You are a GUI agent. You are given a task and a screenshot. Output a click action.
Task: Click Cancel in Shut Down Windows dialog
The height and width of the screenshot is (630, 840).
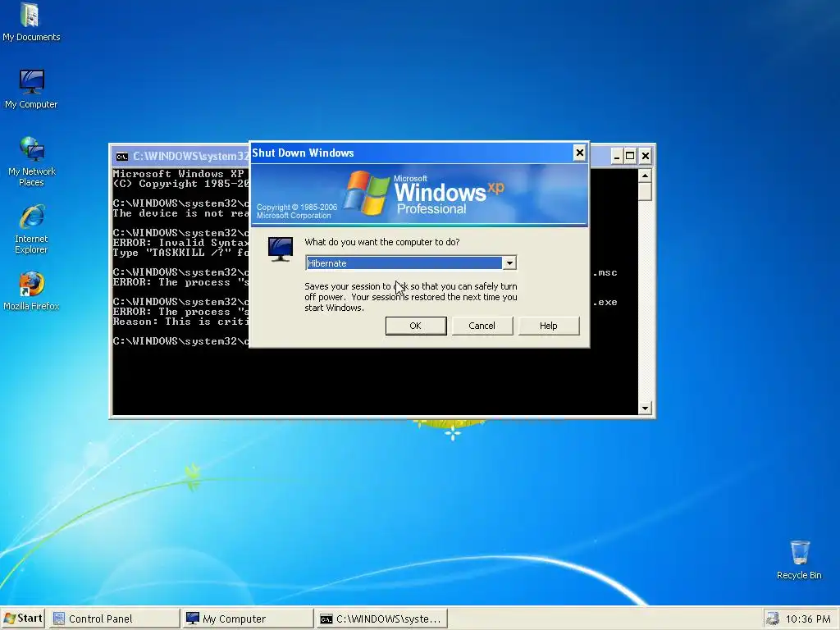(x=482, y=326)
